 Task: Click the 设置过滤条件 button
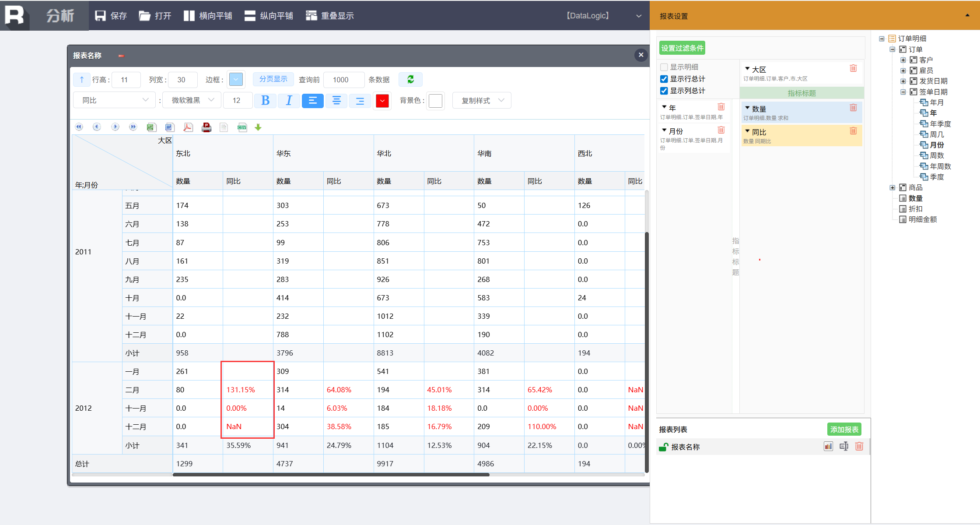tap(682, 48)
